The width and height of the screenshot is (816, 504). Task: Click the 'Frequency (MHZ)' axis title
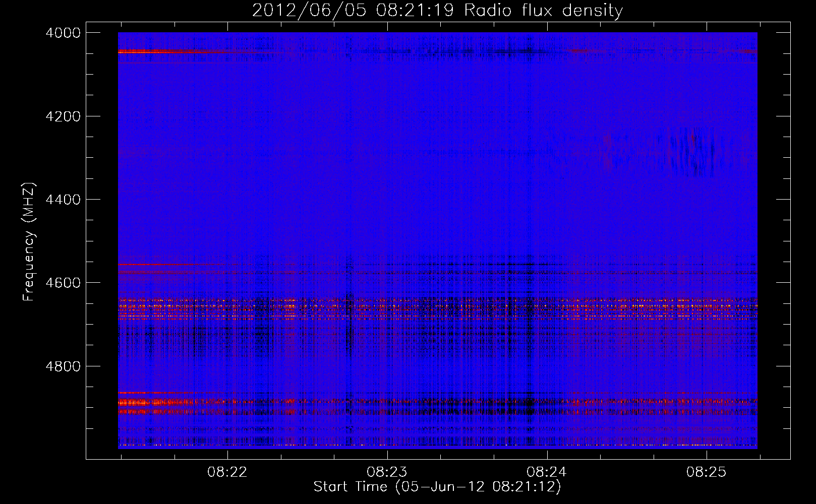tap(29, 241)
